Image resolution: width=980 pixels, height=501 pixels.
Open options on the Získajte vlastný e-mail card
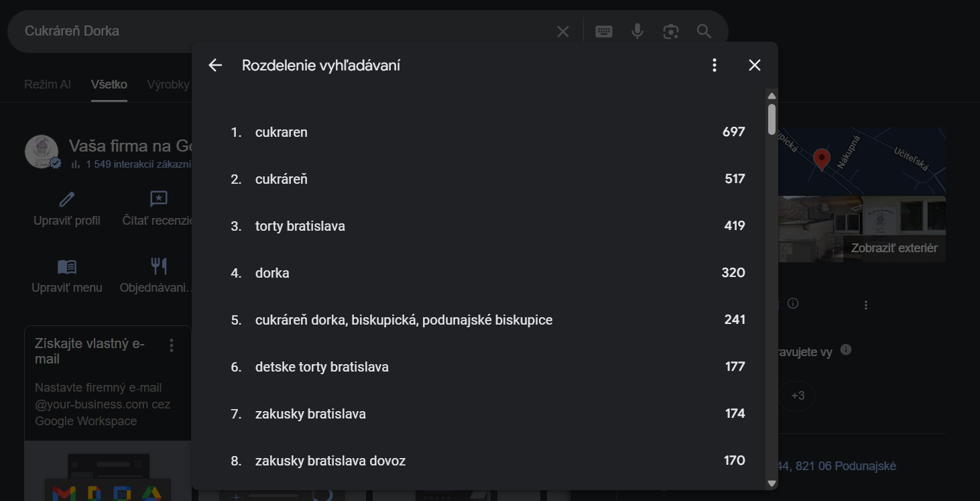[x=172, y=345]
